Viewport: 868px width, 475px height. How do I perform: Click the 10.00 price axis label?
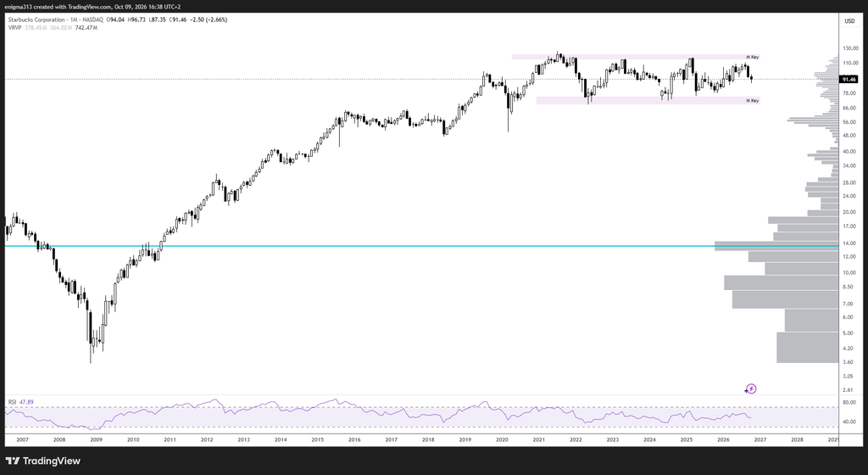pos(850,273)
